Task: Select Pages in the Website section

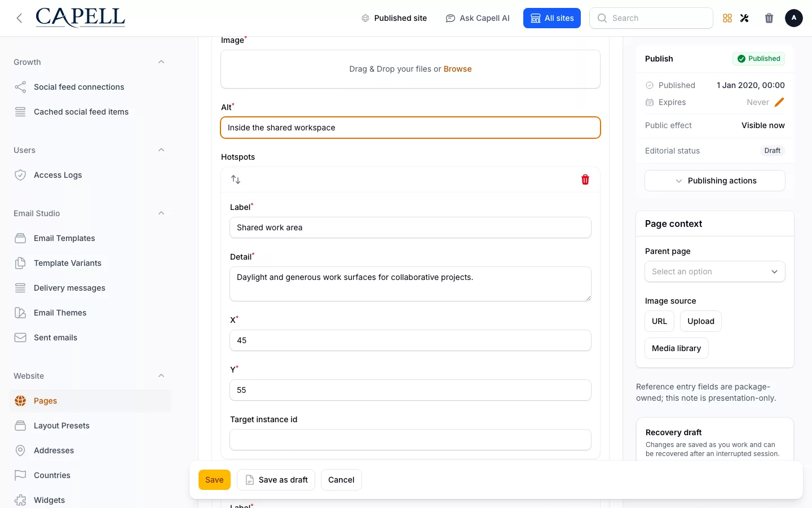Action: pyautogui.click(x=90, y=401)
